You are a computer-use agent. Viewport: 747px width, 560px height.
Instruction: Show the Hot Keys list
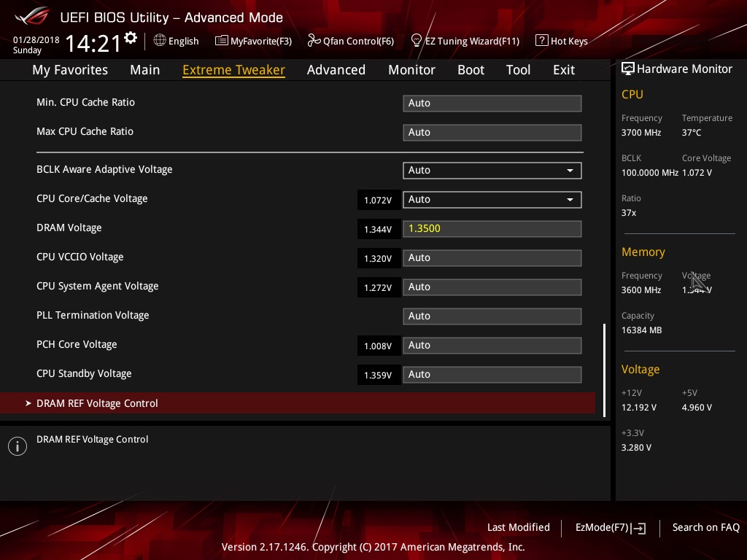[562, 41]
